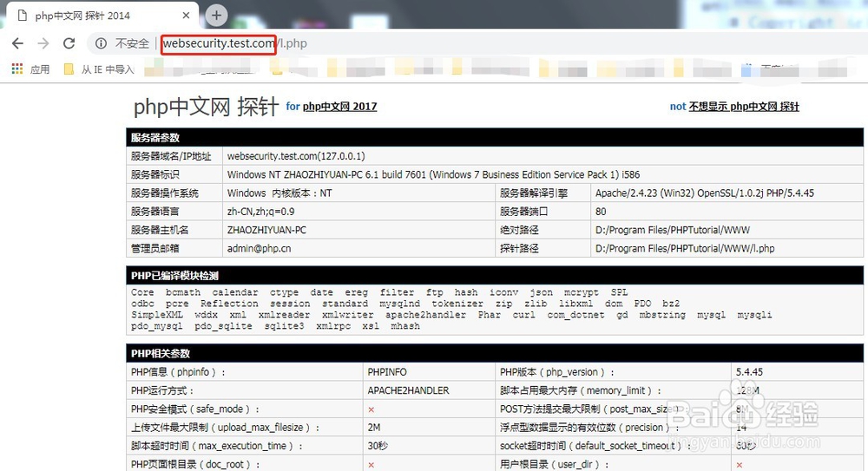
Task: Open the PHPINFO link
Action: 387,372
